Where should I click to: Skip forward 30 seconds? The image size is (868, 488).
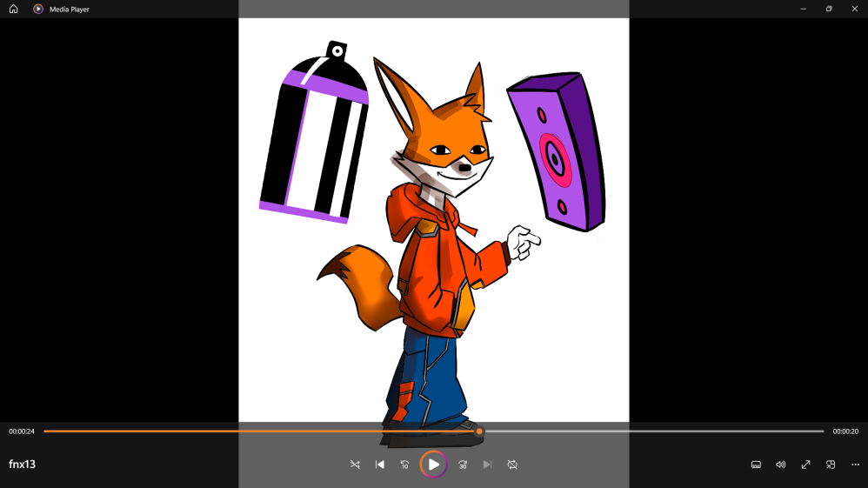click(x=463, y=465)
